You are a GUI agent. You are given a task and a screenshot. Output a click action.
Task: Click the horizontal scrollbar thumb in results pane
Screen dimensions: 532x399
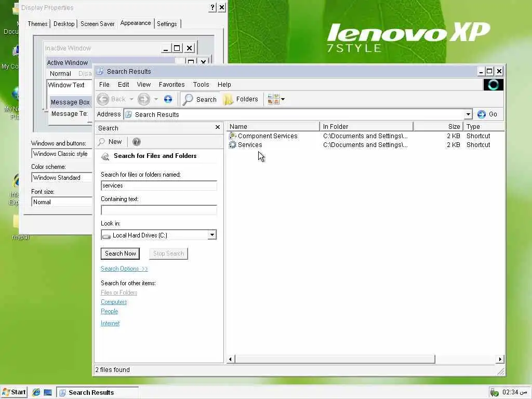[335, 359]
